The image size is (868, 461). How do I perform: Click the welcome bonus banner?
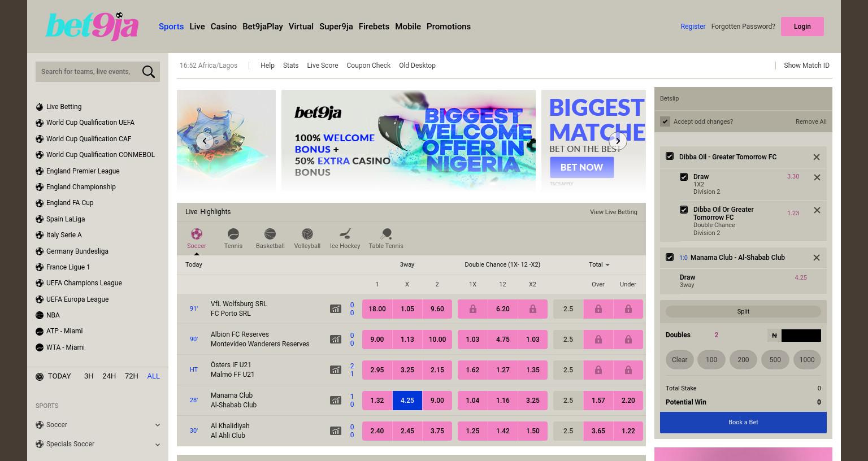coord(409,140)
